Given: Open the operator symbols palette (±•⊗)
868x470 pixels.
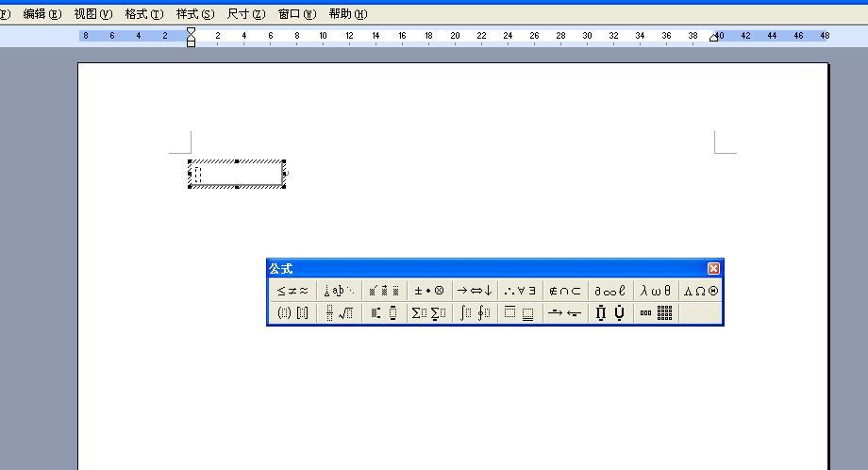Looking at the screenshot, I should 429,291.
